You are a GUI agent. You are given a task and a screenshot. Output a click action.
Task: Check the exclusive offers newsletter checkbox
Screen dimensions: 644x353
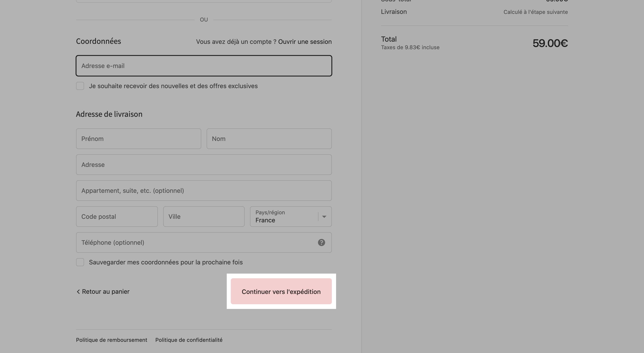80,86
